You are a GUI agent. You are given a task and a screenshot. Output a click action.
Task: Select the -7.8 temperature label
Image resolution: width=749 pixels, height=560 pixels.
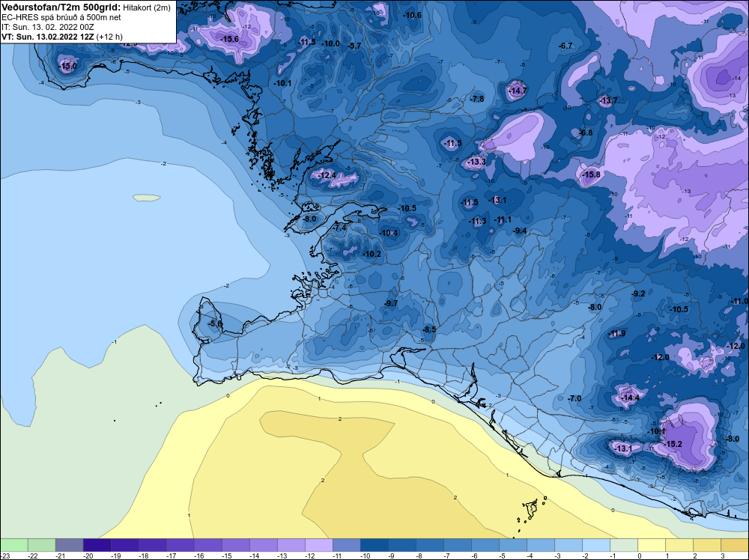(x=477, y=99)
